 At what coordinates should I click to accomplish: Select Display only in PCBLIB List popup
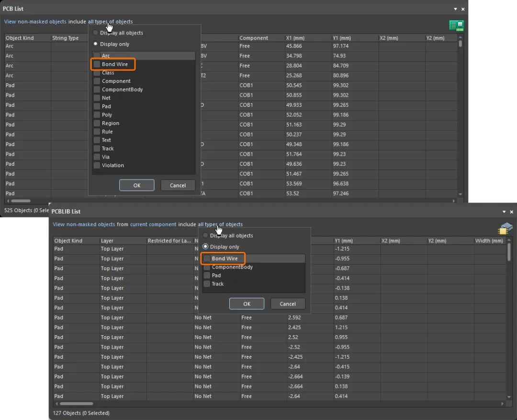pyautogui.click(x=205, y=247)
